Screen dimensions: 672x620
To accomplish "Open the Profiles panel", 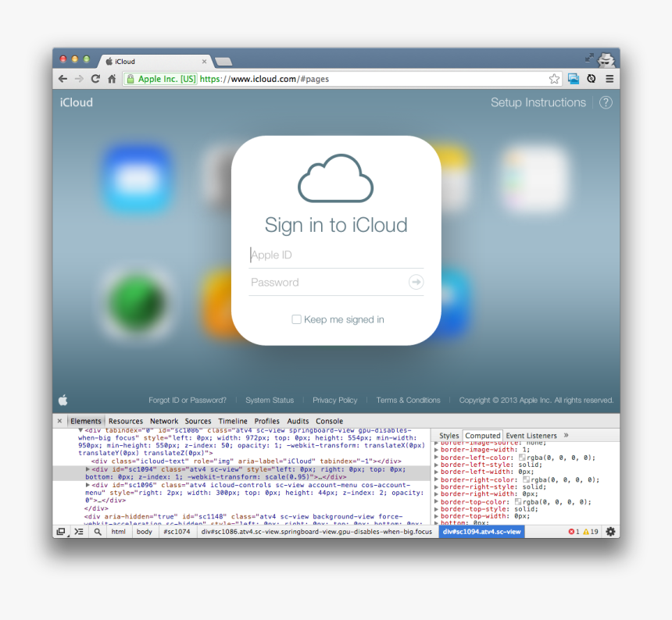I will [266, 421].
